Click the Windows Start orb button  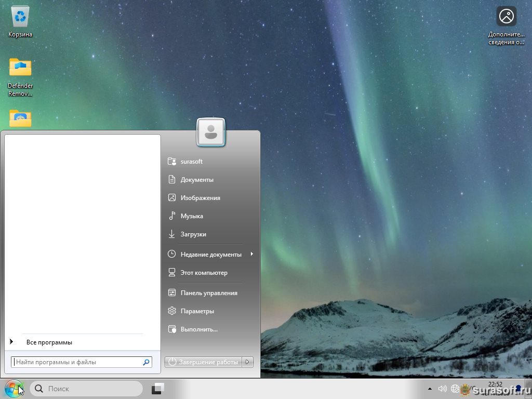14,389
